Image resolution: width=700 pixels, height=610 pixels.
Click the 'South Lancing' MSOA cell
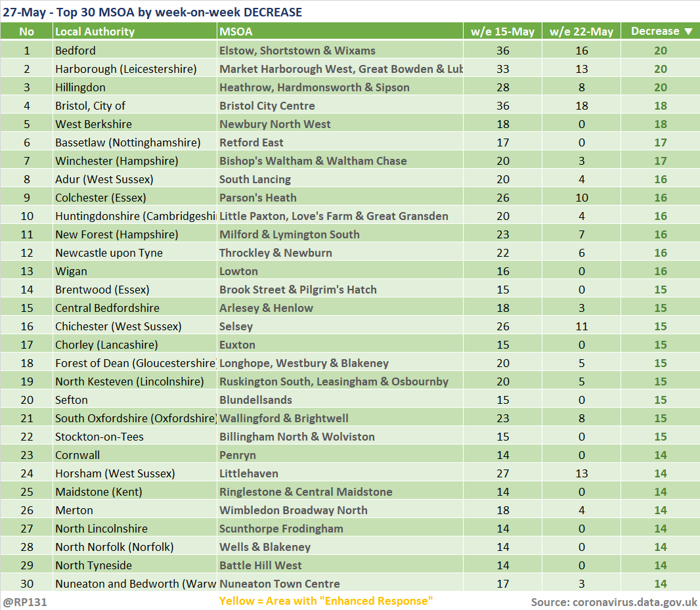tap(340, 179)
